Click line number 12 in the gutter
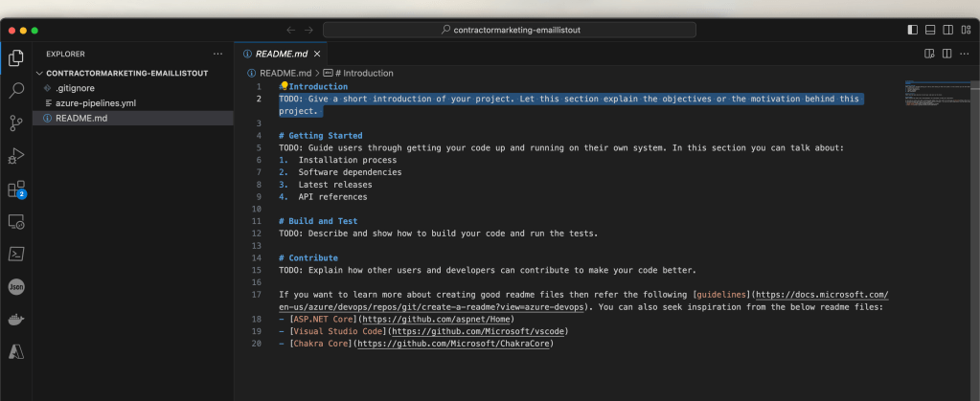980x401 pixels. coord(256,234)
